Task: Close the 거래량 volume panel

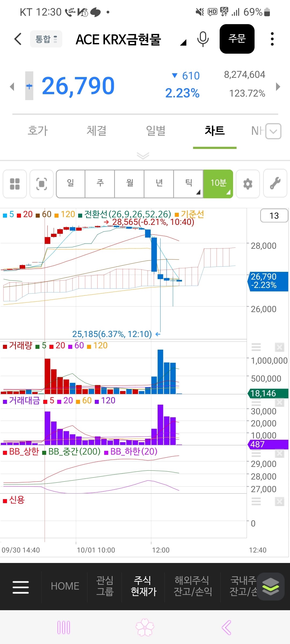Action: (280, 347)
